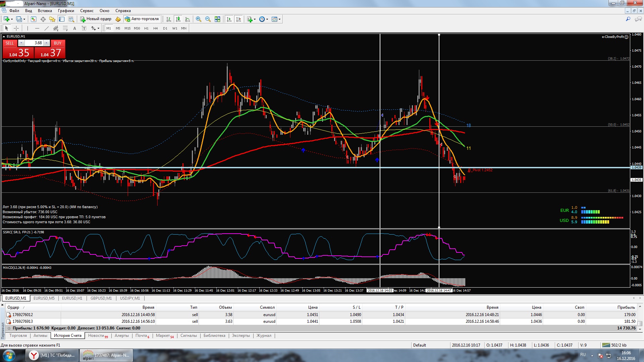Image resolution: width=644 pixels, height=362 pixels.
Task: Increase lot volume with up arrow
Action: pyautogui.click(x=47, y=43)
